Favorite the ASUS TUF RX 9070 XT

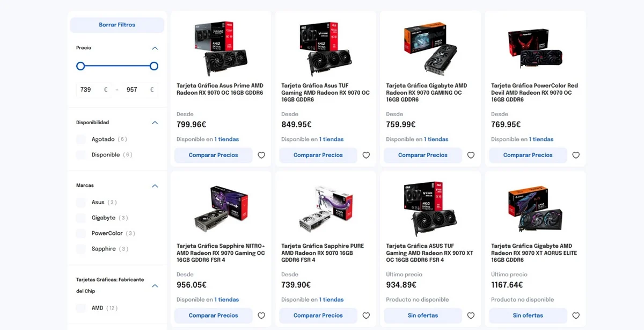point(471,315)
